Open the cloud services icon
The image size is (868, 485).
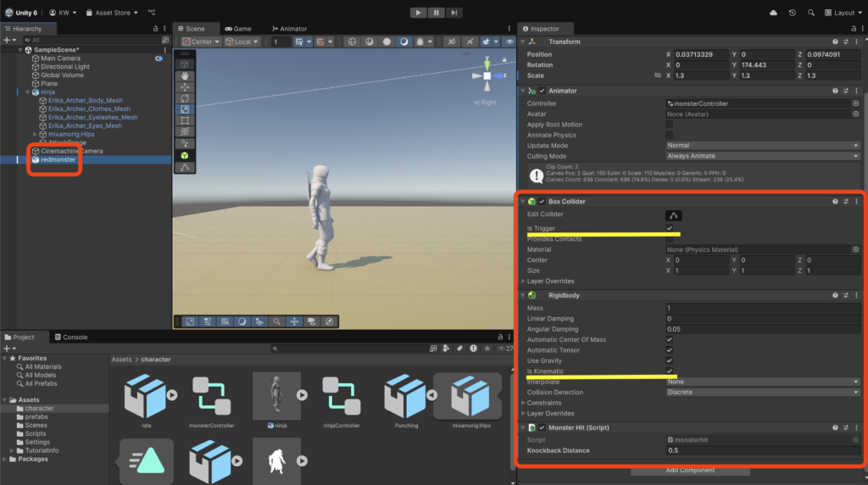coord(773,13)
